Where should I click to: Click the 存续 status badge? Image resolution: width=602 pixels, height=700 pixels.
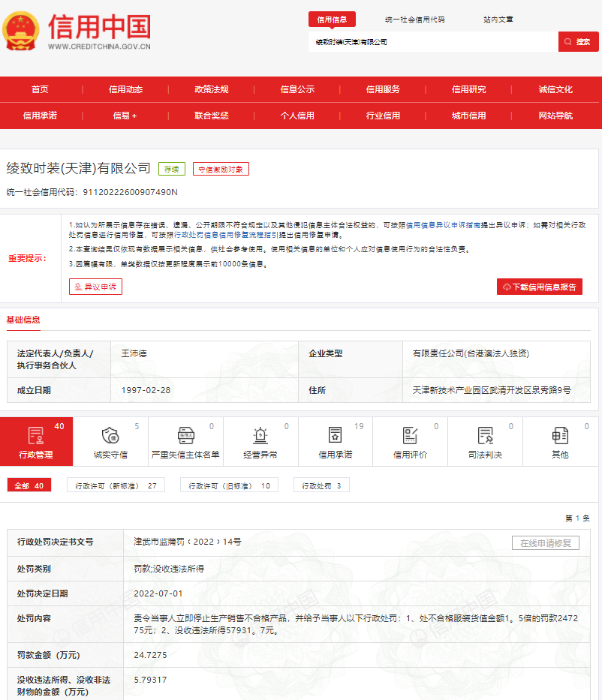[x=171, y=170]
